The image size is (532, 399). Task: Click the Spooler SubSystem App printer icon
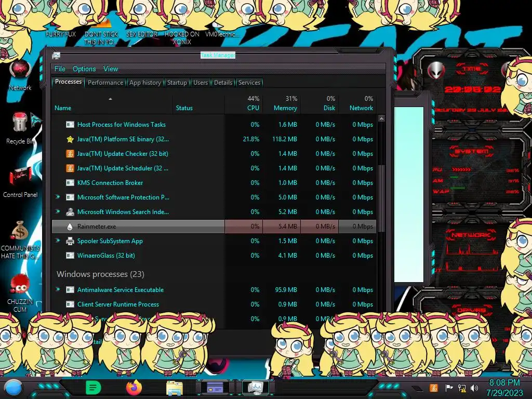pyautogui.click(x=70, y=241)
